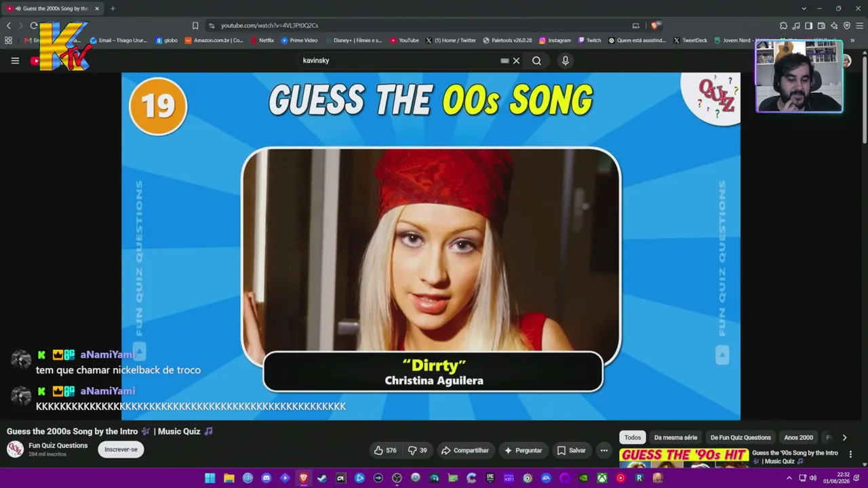Subscribe using the Inscrever-se button

[x=121, y=449]
